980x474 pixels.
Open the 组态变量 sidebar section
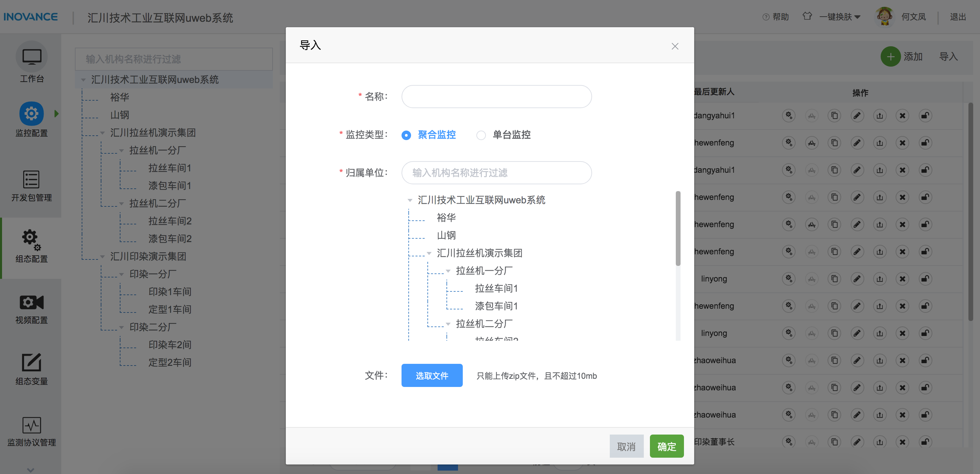click(x=31, y=369)
